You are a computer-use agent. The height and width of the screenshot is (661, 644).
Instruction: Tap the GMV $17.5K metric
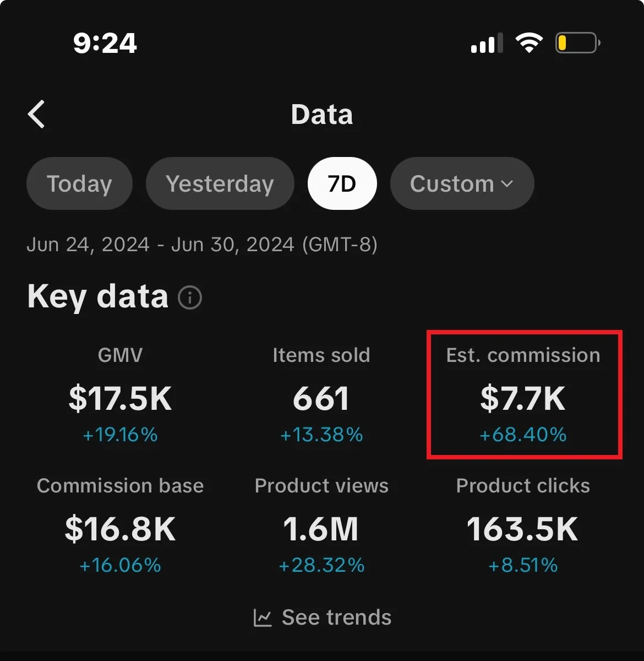pyautogui.click(x=120, y=398)
